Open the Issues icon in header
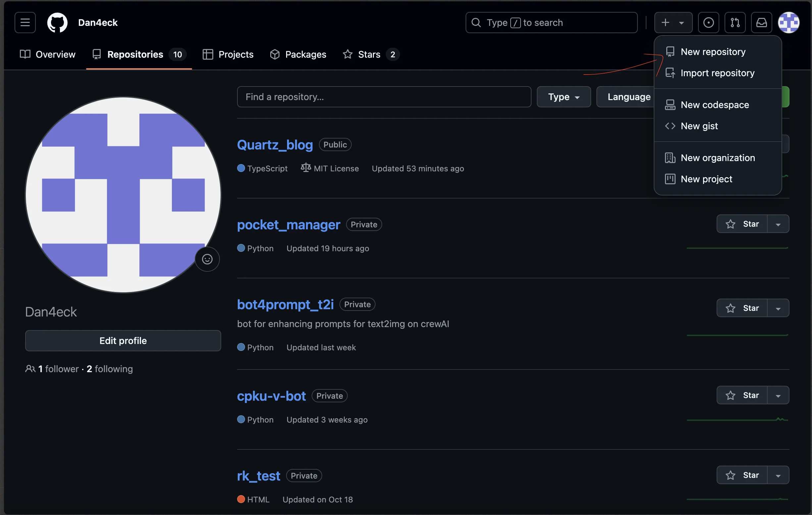This screenshot has width=812, height=515. (x=708, y=23)
